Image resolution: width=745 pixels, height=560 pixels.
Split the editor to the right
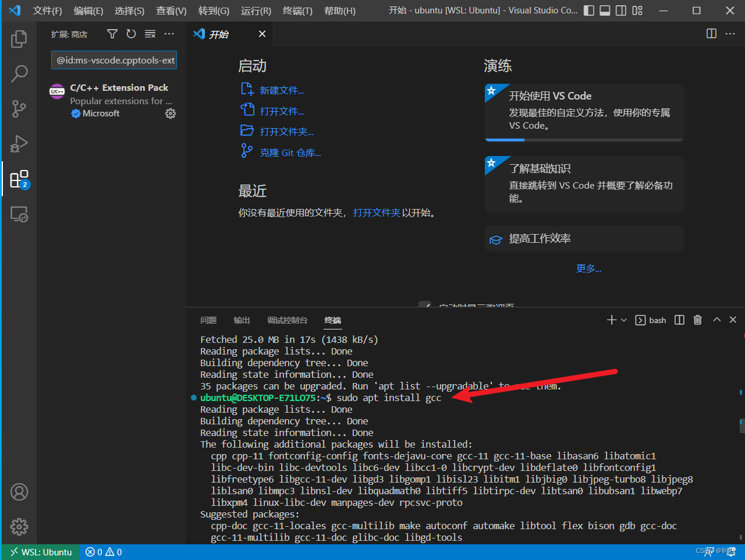(x=711, y=34)
